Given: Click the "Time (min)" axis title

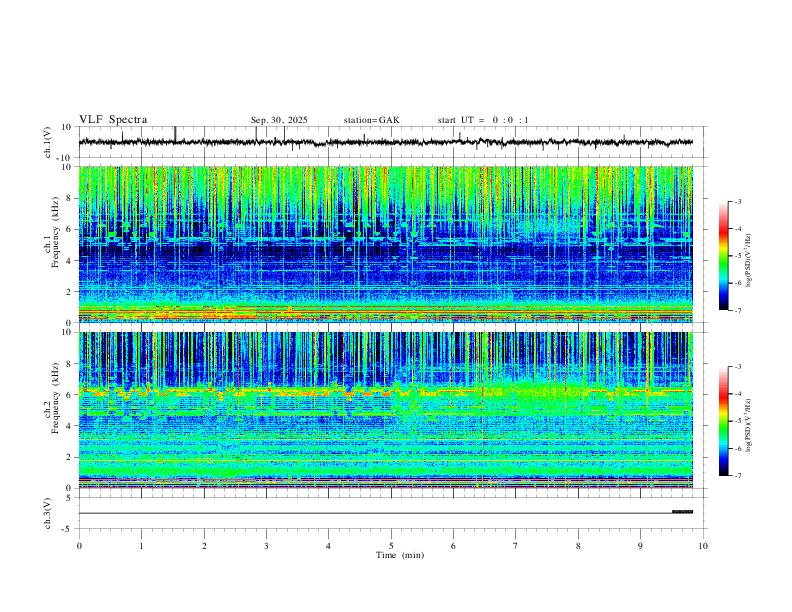Looking at the screenshot, I should click(400, 555).
